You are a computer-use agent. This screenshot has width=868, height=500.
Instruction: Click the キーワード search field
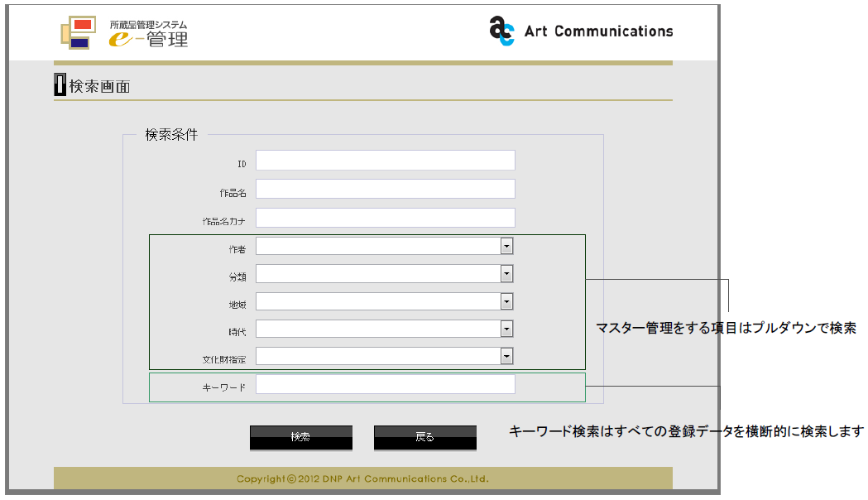[385, 384]
